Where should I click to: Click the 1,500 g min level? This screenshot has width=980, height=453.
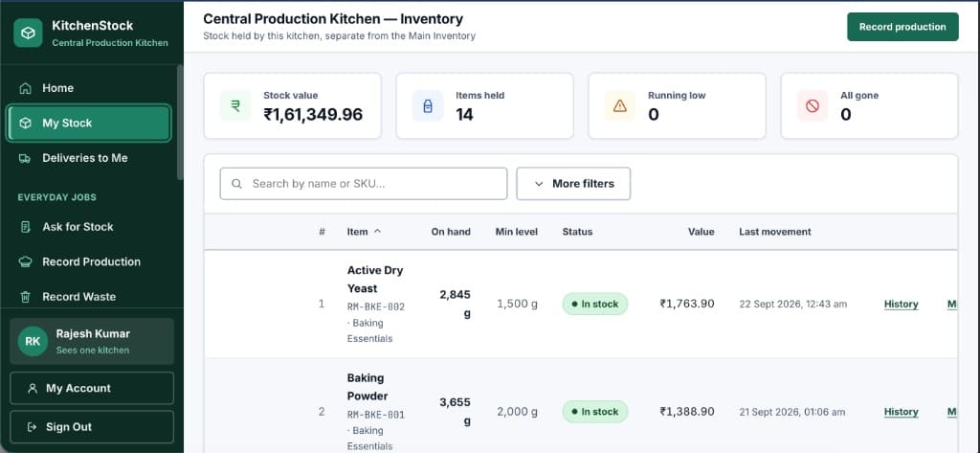click(517, 305)
